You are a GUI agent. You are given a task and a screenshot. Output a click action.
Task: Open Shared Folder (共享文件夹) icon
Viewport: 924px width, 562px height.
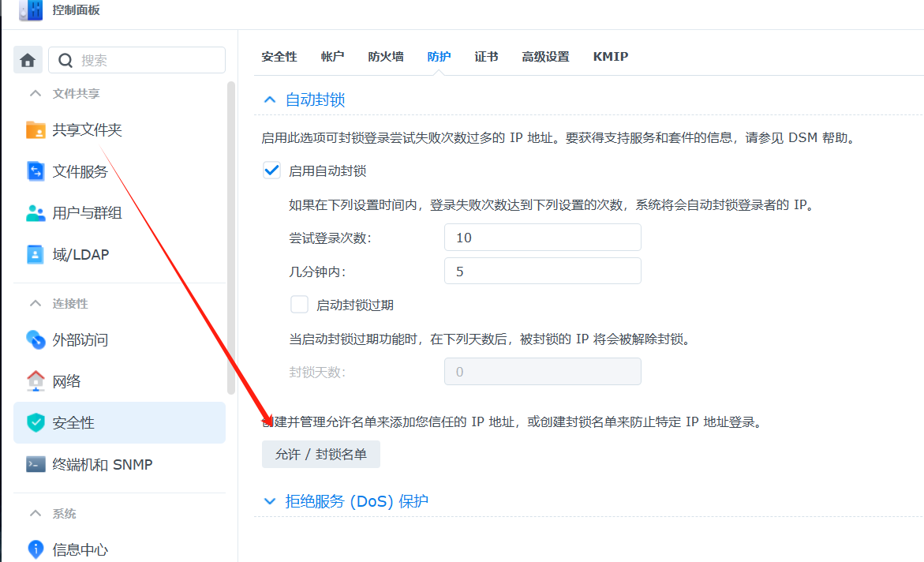click(x=36, y=130)
